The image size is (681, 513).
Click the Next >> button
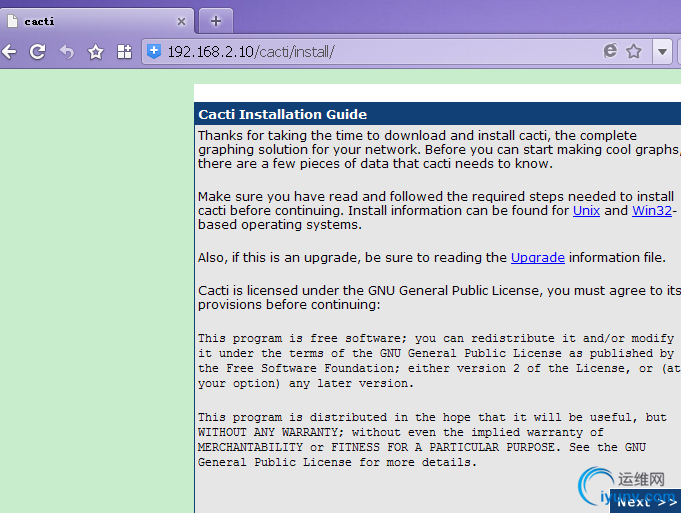pos(646,502)
